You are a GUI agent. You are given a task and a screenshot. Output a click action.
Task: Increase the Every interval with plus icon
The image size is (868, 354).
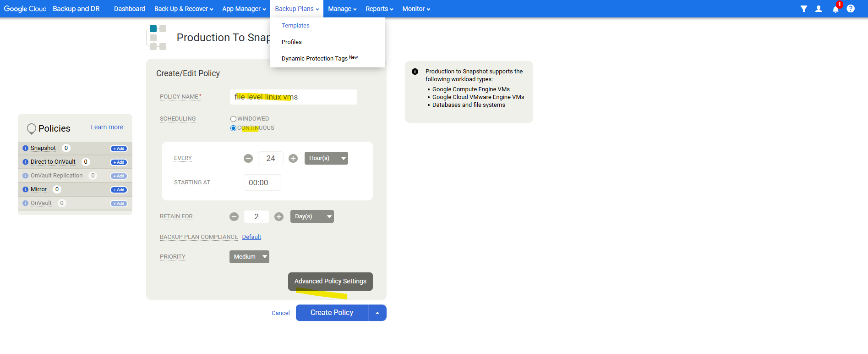coord(293,158)
